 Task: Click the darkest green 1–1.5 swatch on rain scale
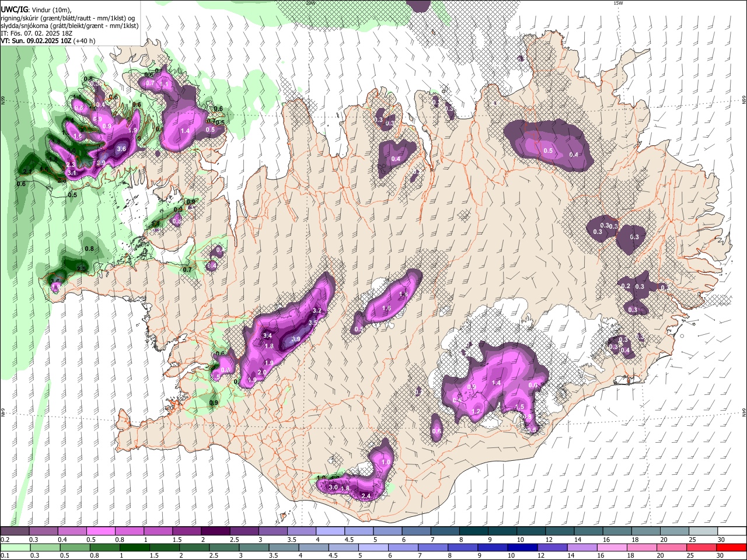[134, 547]
